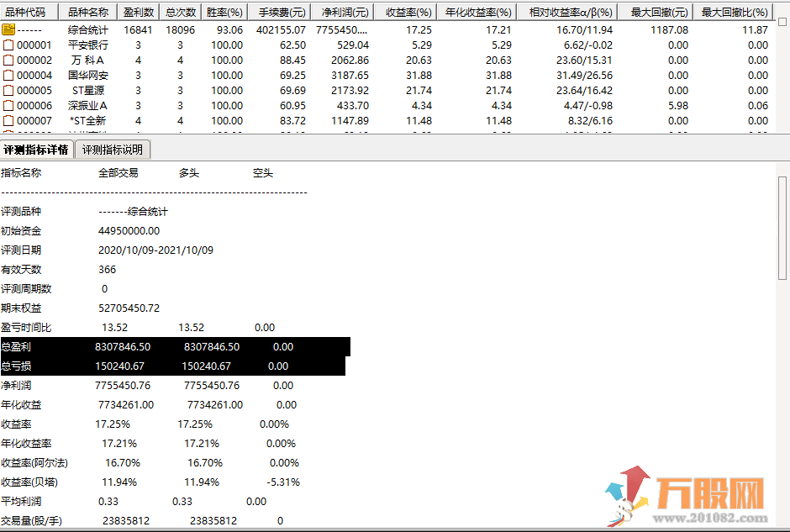This screenshot has height=532, width=790.
Task: Click the document icon beside 000007
Action: pos(8,121)
